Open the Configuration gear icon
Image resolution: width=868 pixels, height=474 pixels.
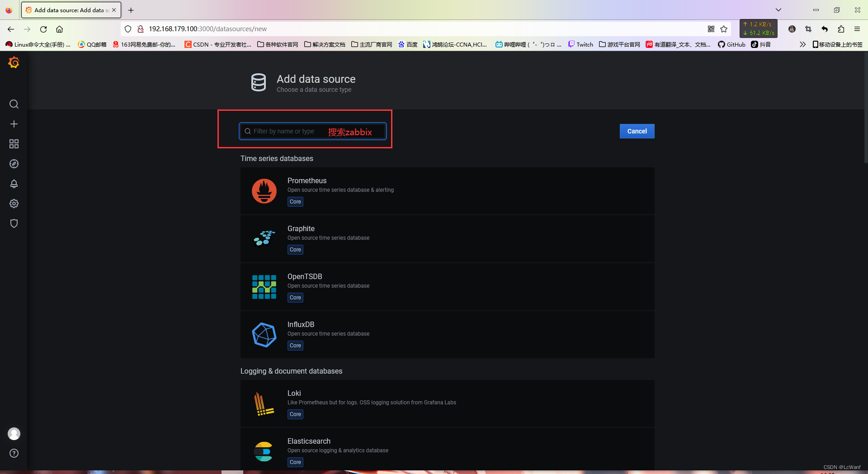click(x=14, y=204)
